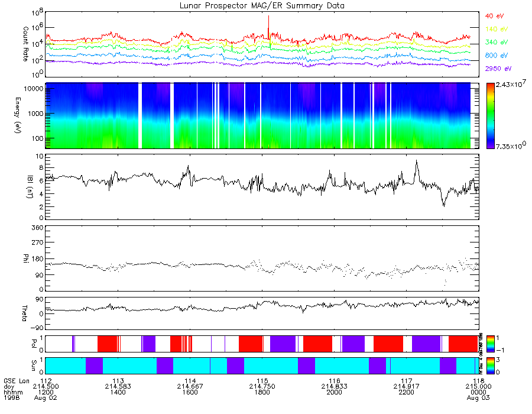Click the 'doy' row label

9,387
